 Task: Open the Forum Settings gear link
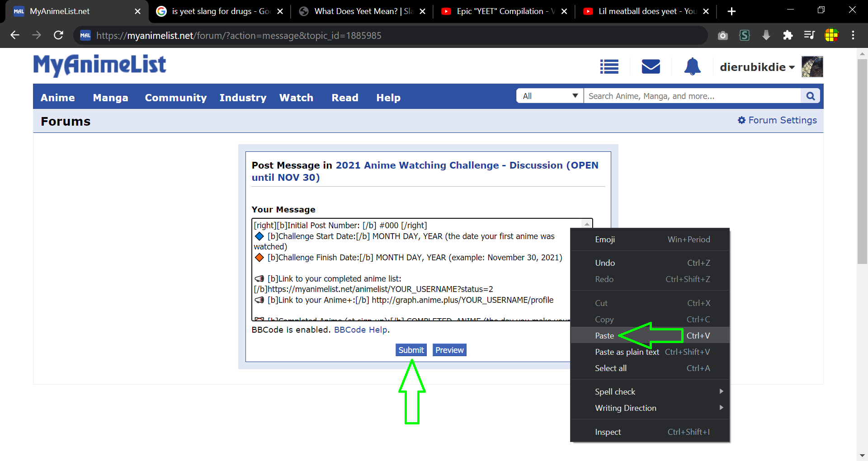click(777, 120)
